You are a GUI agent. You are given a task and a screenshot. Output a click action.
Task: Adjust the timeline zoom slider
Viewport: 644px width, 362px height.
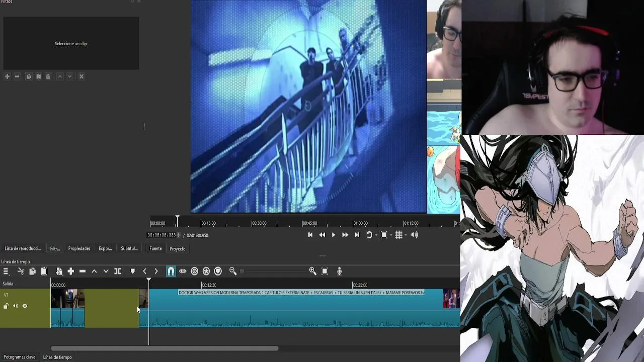pyautogui.click(x=273, y=271)
